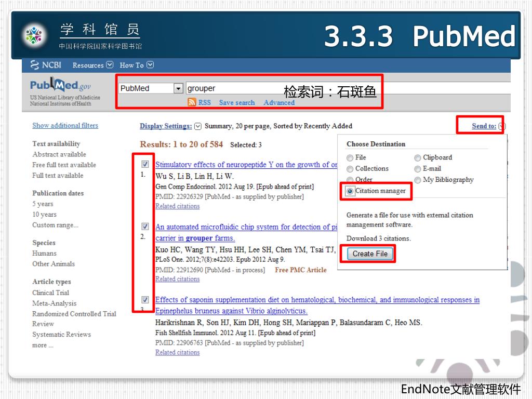Filter by Randomized Controlled Trial
Viewport: 532px width, 399px height.
click(x=74, y=314)
